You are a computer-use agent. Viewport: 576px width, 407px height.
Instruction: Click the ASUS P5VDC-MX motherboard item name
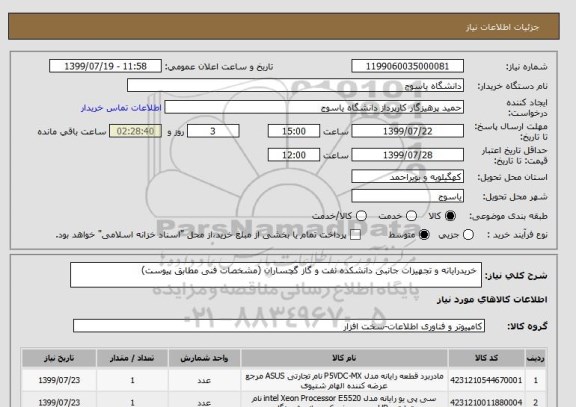[344, 381]
